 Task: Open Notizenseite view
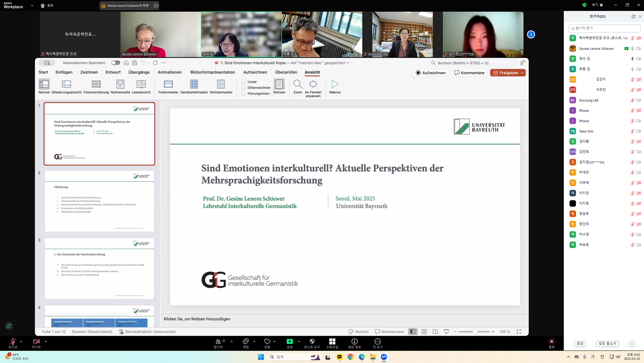120,86
